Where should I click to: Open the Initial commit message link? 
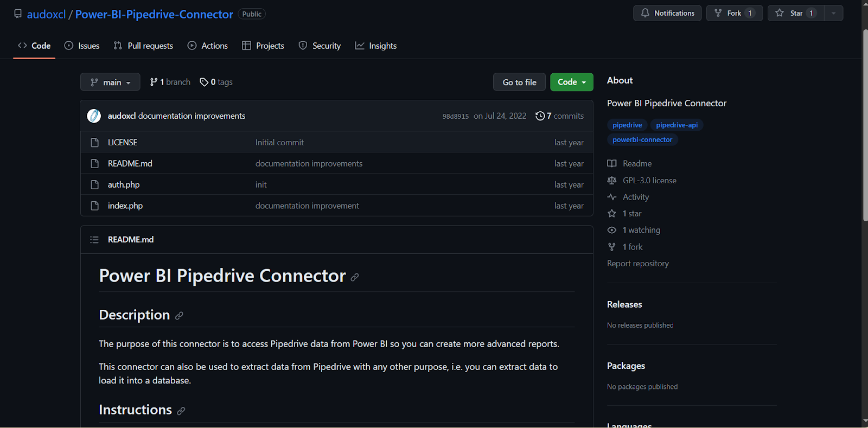[279, 142]
